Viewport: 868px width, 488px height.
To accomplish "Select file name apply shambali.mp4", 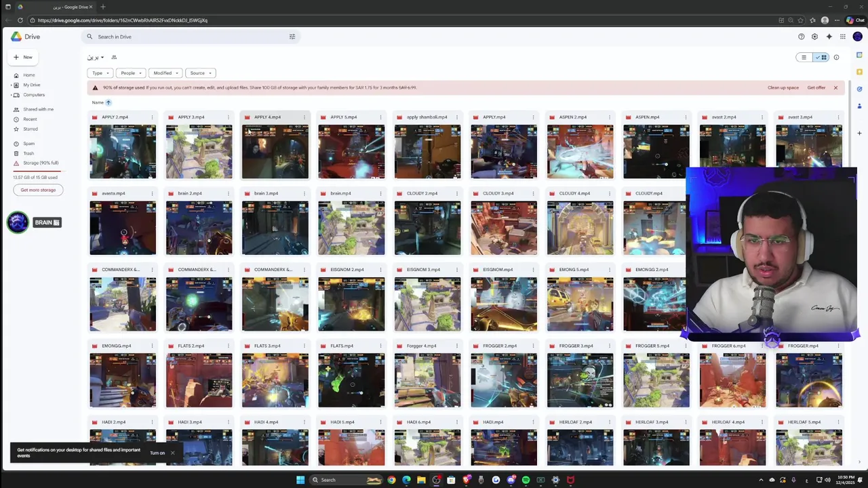I will coord(427,117).
